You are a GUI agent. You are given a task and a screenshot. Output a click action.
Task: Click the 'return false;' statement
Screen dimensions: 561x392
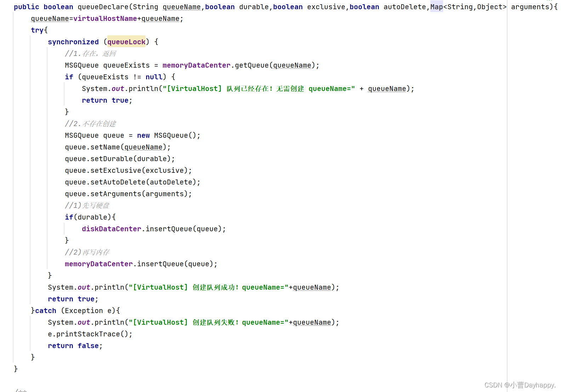click(75, 346)
